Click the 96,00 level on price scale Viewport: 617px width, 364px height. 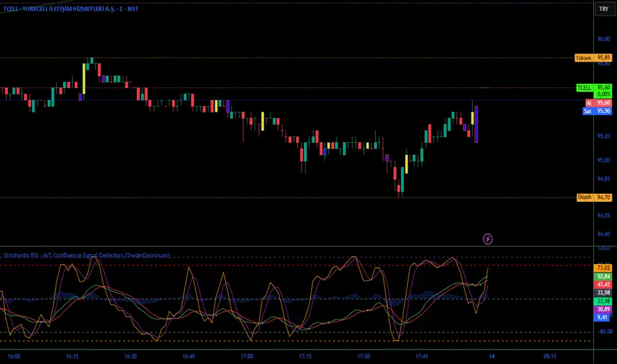pos(603,39)
